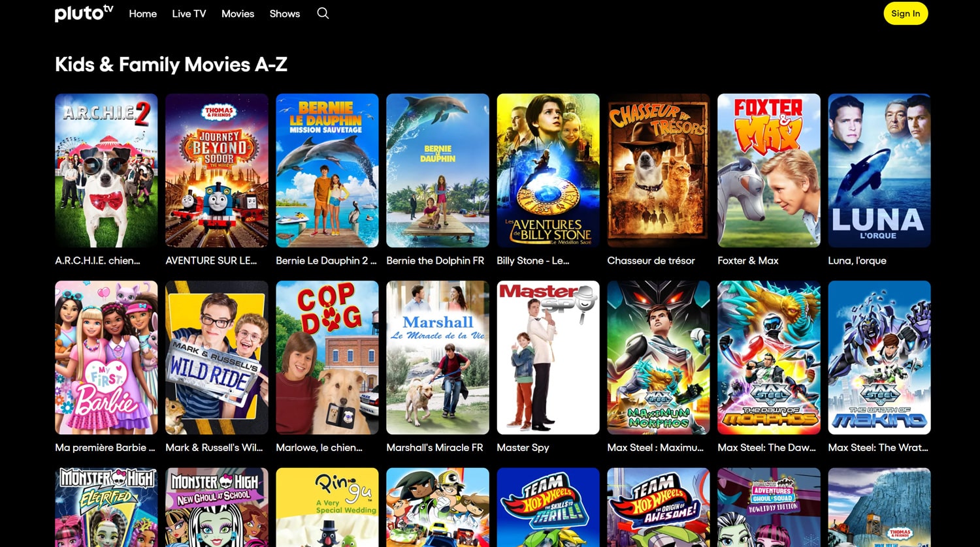The height and width of the screenshot is (547, 980).
Task: Open the search magnifier icon
Action: 323,13
